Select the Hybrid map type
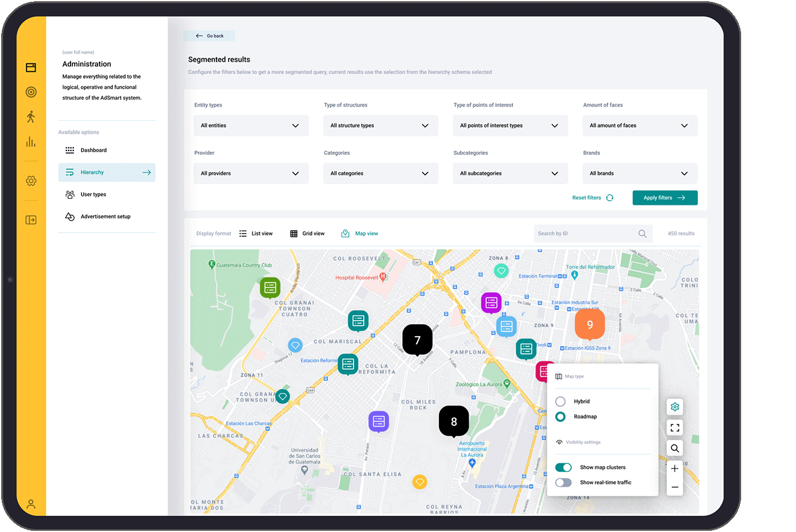This screenshot has height=532, width=796. [x=561, y=401]
